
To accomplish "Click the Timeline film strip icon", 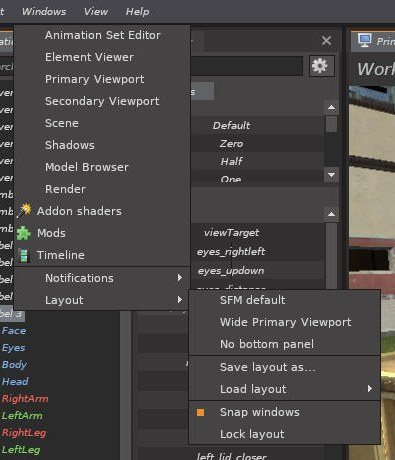I will (x=24, y=255).
